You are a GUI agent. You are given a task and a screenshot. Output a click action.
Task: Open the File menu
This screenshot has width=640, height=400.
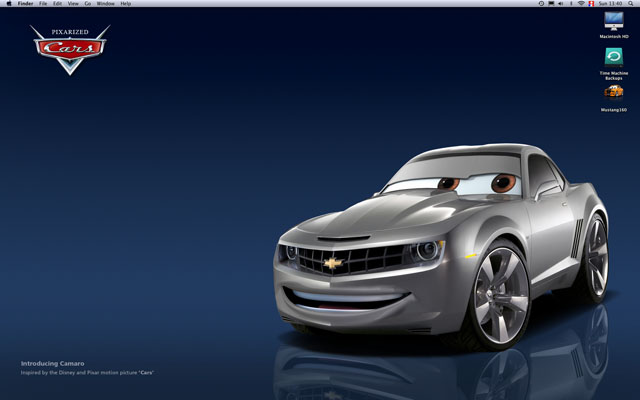coord(43,3)
